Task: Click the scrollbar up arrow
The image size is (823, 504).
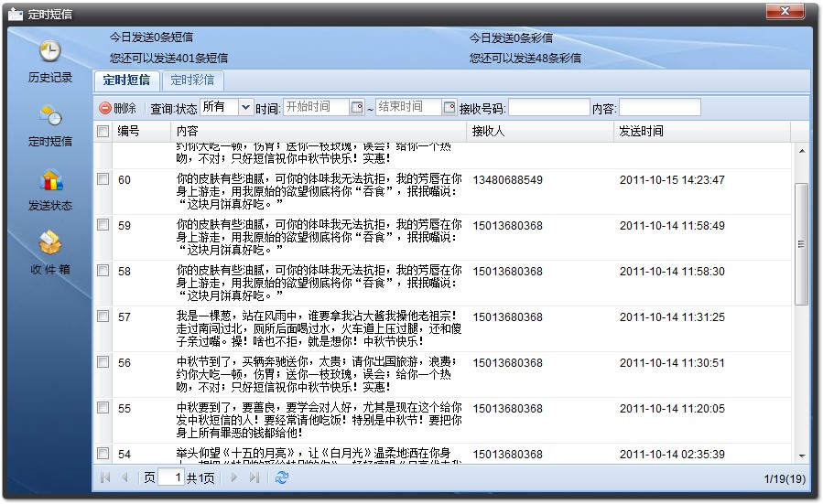Action: coord(801,151)
